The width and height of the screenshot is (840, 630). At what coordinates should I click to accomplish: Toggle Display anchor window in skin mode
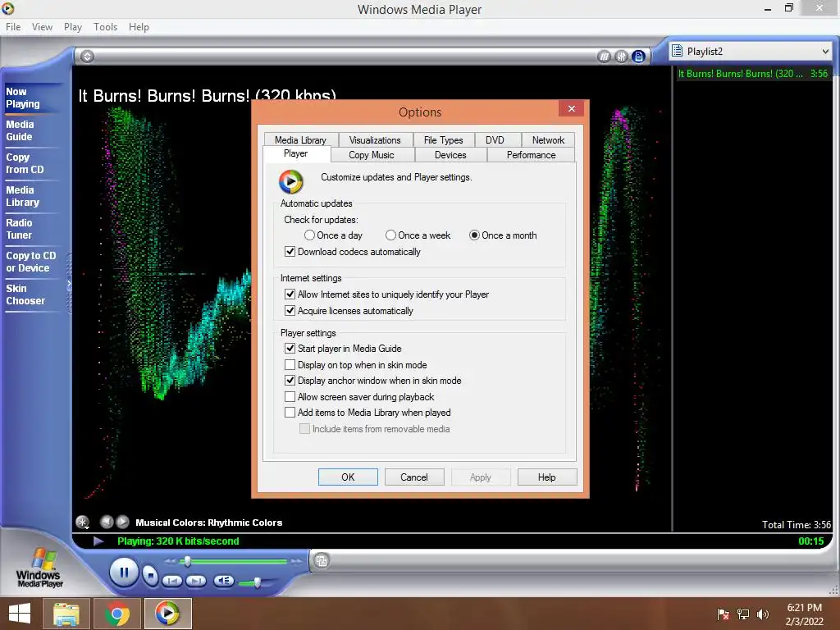click(373, 381)
